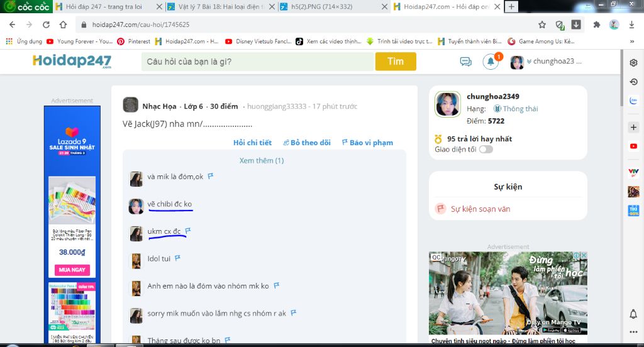Open the Zalo icon in the sidebar
Image resolution: width=644 pixels, height=347 pixels.
pos(634,101)
